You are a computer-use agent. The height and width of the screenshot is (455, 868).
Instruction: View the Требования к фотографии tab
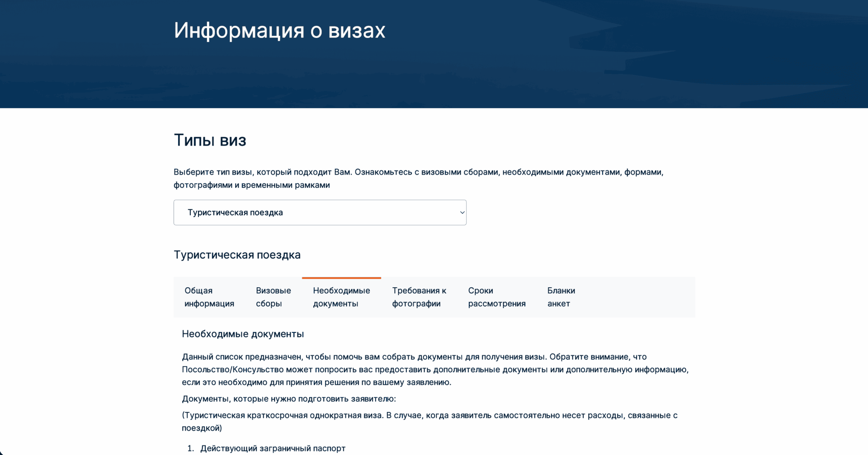click(420, 297)
